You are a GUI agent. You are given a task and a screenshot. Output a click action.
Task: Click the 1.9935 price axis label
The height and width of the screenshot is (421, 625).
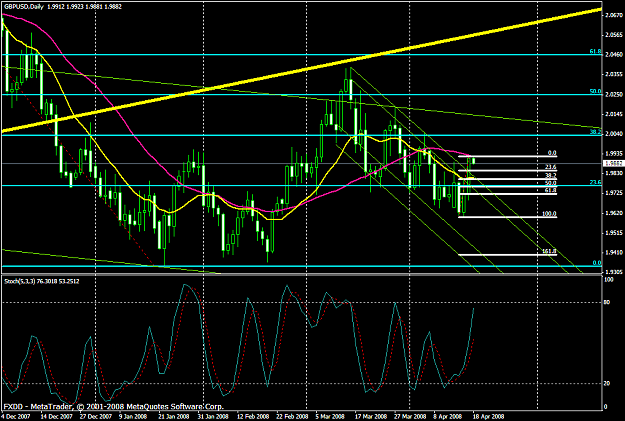613,153
